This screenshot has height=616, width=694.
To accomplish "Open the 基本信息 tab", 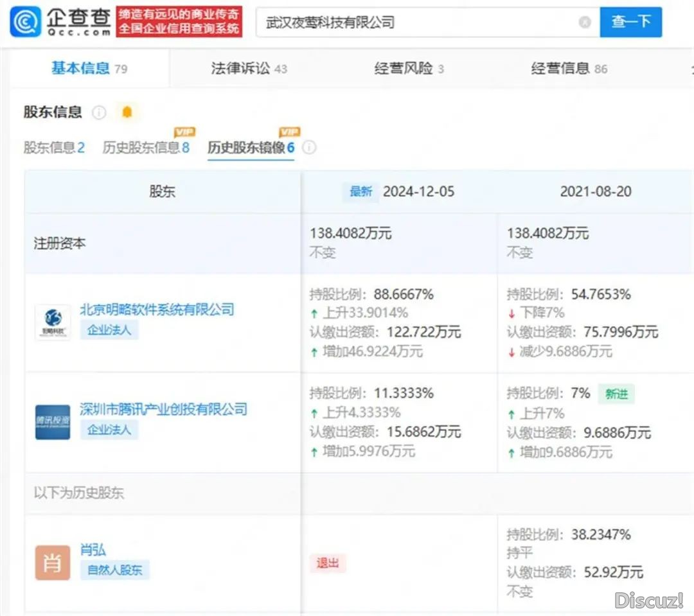I will [x=89, y=69].
